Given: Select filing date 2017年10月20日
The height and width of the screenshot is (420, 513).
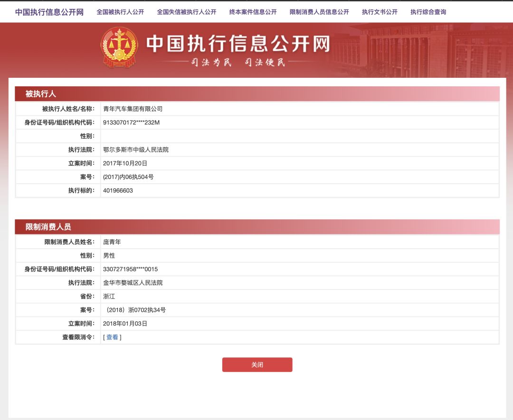Looking at the screenshot, I should (125, 163).
